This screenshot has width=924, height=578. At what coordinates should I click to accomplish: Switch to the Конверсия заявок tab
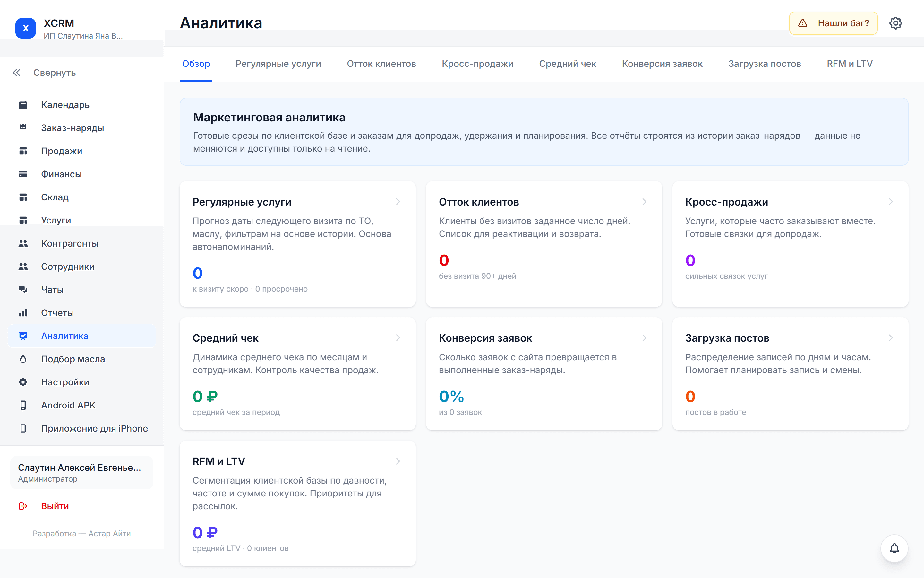tap(662, 64)
